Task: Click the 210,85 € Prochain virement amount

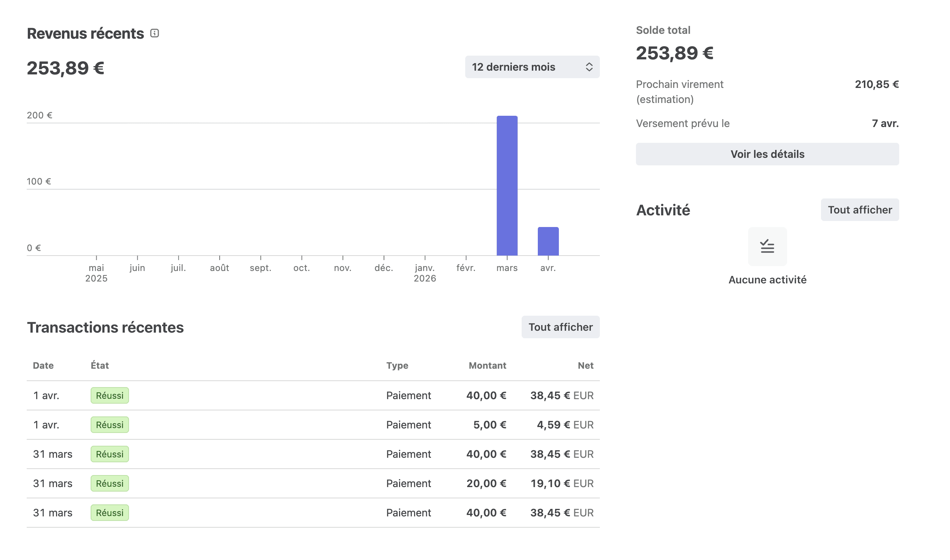Action: coord(876,84)
